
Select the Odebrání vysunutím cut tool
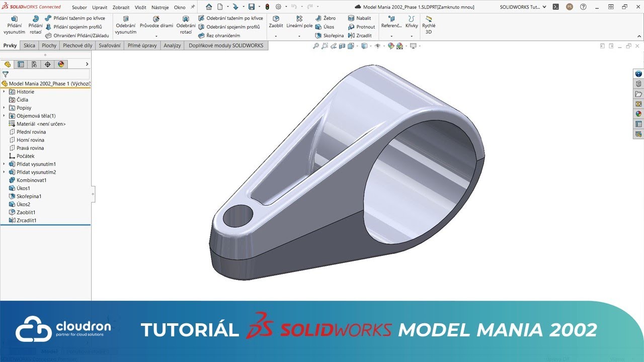(125, 25)
